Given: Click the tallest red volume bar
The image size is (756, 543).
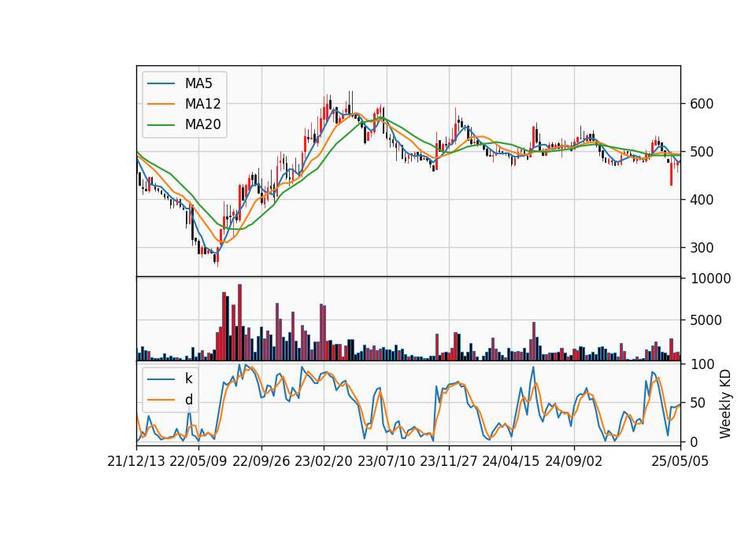Looking at the screenshot, I should point(239,323).
